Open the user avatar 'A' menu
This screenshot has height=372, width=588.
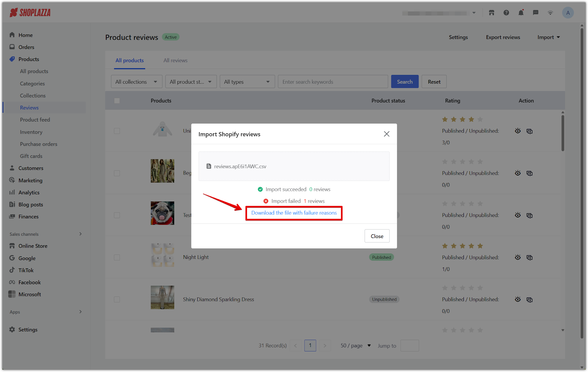[x=568, y=13]
